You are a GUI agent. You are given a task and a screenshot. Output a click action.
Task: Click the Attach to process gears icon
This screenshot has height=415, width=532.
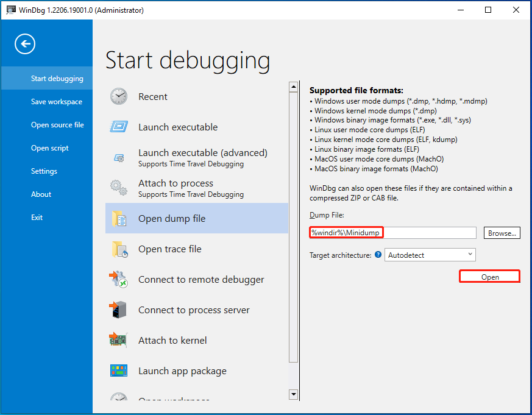119,188
